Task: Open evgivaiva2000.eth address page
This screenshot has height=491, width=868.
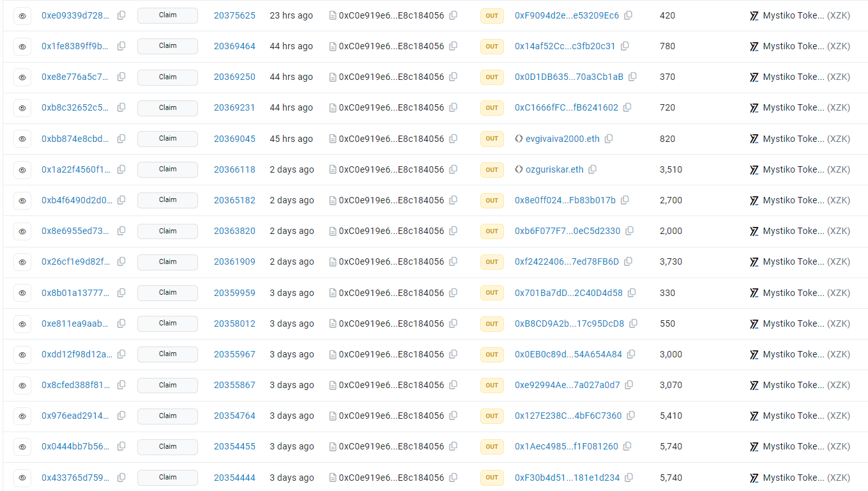Action: point(562,139)
